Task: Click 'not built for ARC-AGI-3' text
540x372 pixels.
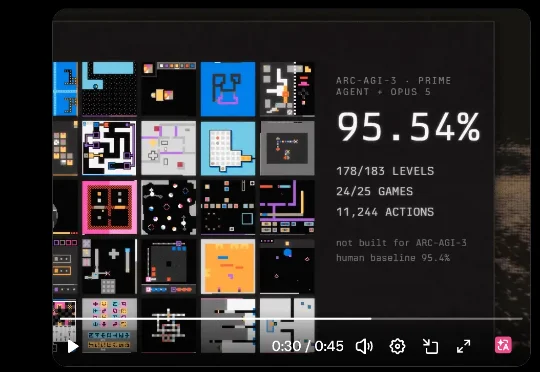Action: click(401, 243)
